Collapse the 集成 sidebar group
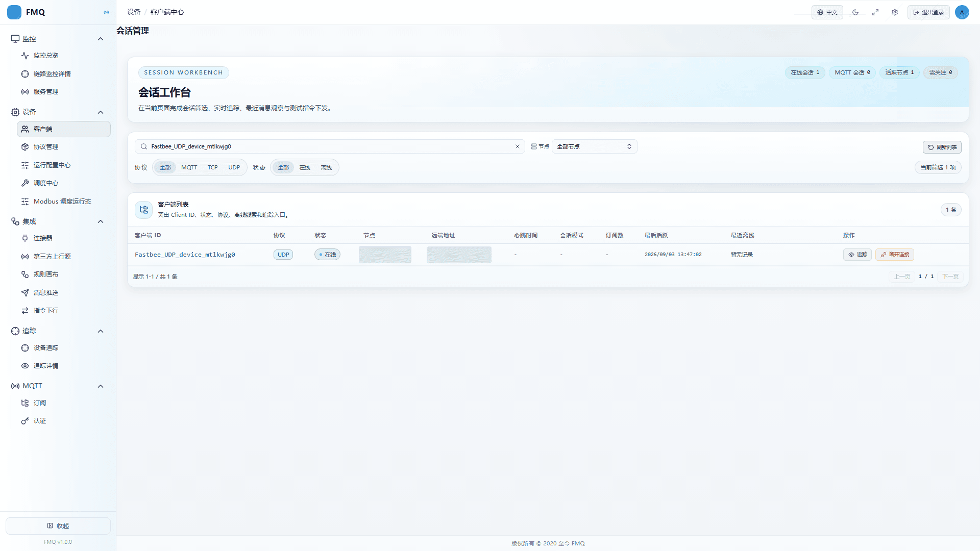The height and width of the screenshot is (551, 980). click(x=101, y=221)
